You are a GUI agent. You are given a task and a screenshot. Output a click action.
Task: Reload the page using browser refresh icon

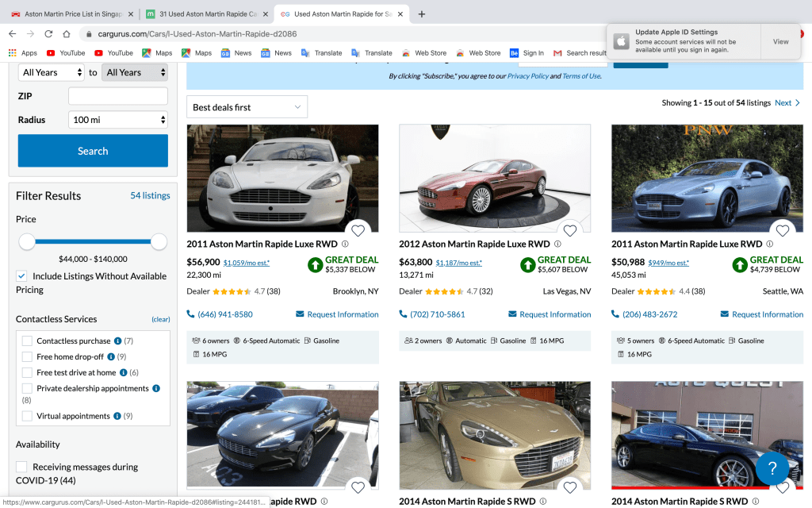point(48,34)
